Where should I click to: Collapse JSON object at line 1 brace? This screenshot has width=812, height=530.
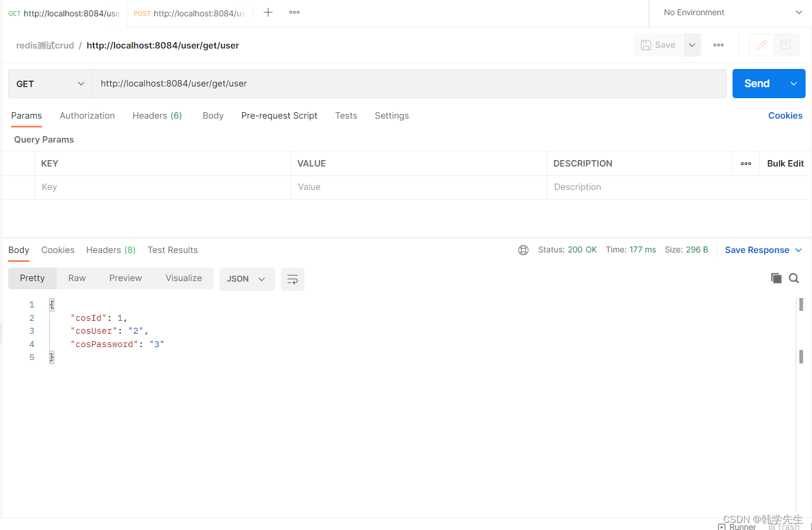(51, 304)
